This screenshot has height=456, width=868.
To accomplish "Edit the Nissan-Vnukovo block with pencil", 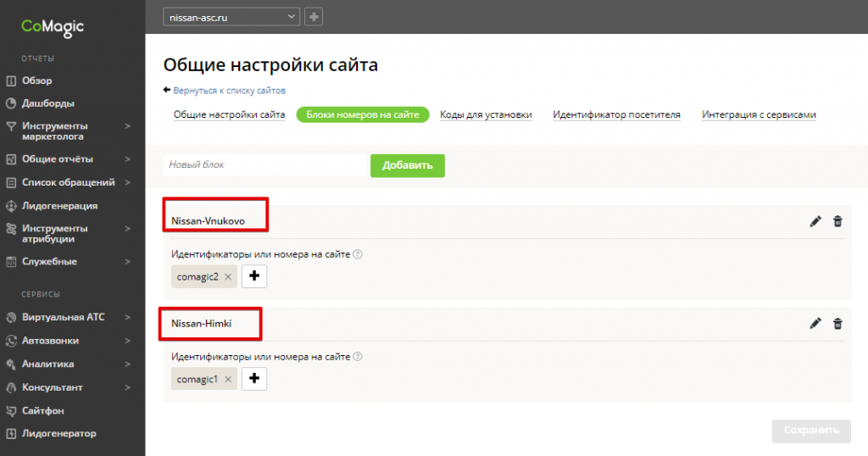I will pyautogui.click(x=815, y=221).
